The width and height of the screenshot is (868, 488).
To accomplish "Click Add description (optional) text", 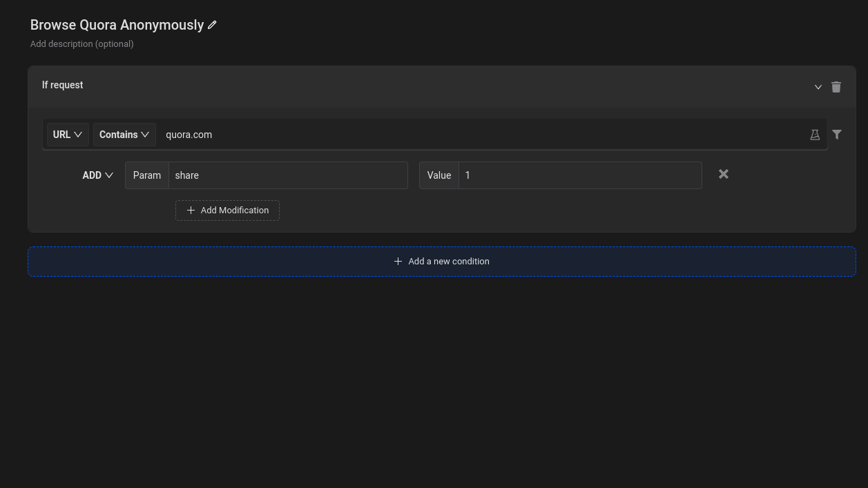I will point(82,43).
